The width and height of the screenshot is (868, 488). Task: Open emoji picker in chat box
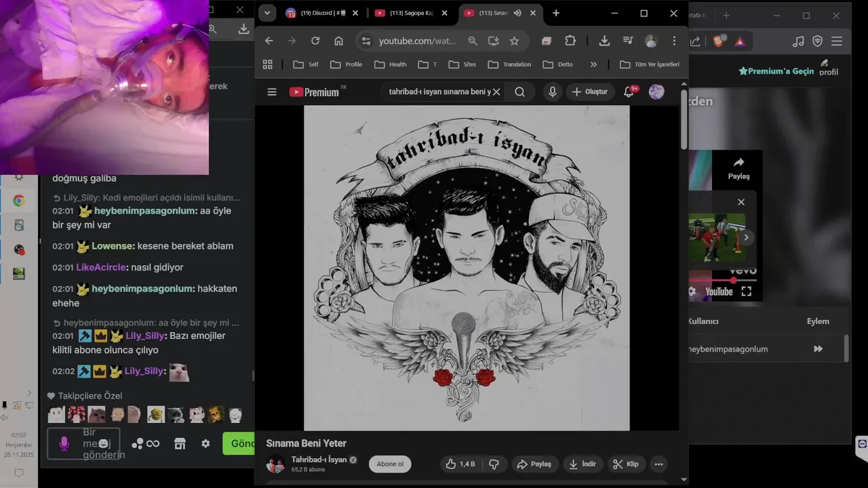[103, 443]
